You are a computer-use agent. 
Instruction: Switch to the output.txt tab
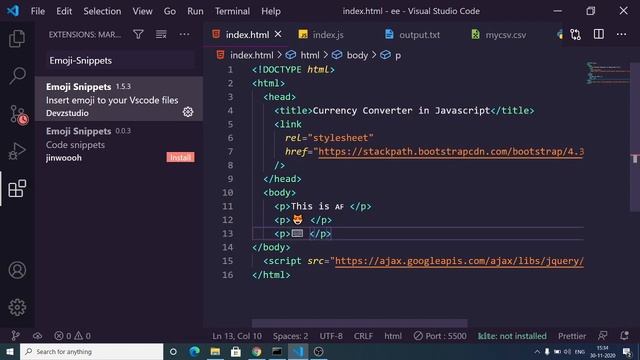419,35
